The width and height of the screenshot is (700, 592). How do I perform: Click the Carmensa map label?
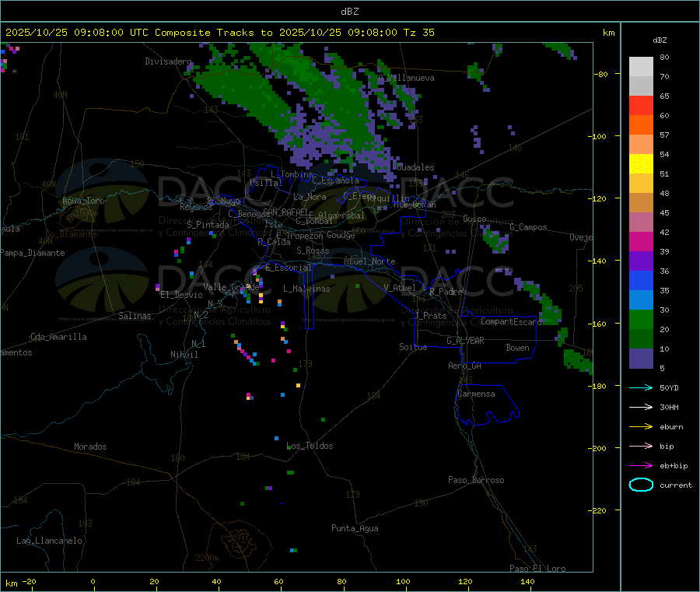coord(476,394)
